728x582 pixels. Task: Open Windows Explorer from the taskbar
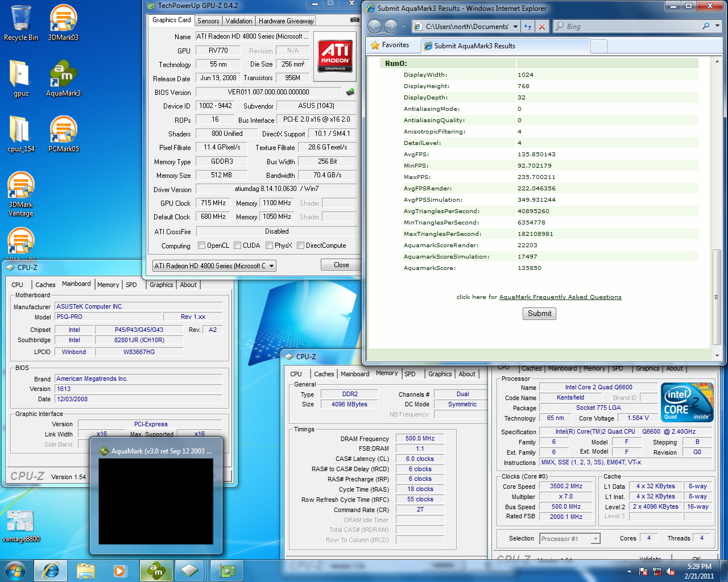[86, 571]
